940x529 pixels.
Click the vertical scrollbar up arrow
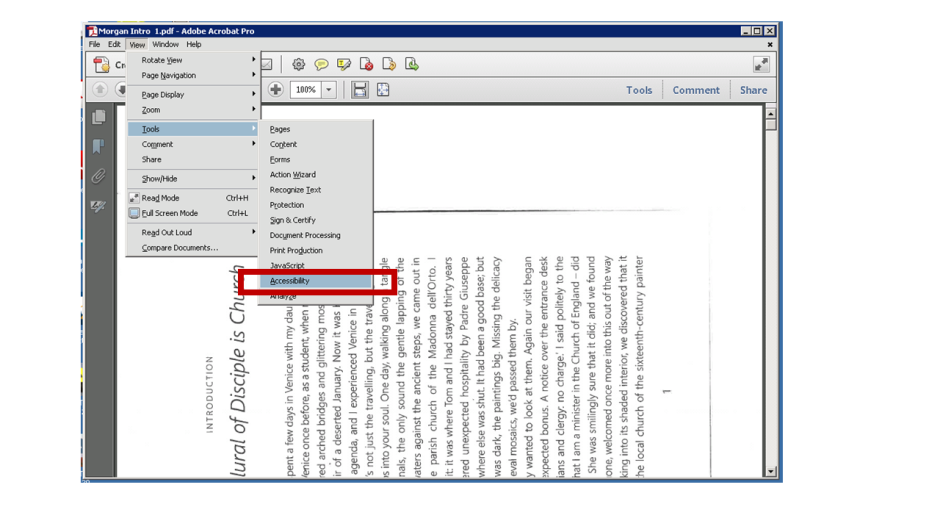click(x=770, y=113)
